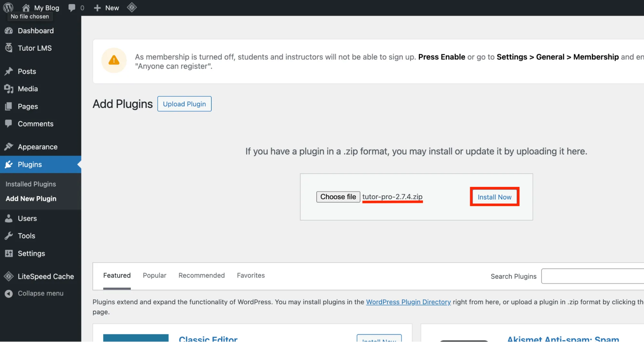Open the Users menu
Viewport: 644px width, 342px height.
click(27, 218)
